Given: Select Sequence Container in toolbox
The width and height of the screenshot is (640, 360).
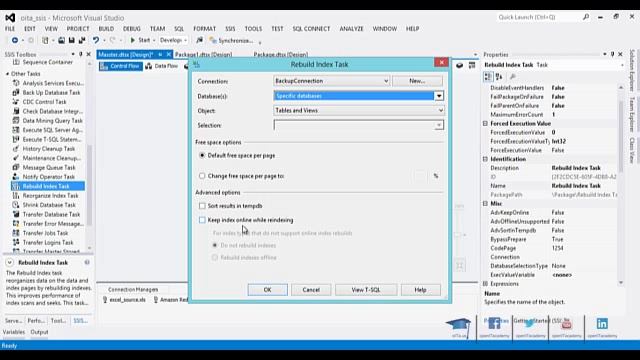Looking at the screenshot, I should click(x=47, y=62).
